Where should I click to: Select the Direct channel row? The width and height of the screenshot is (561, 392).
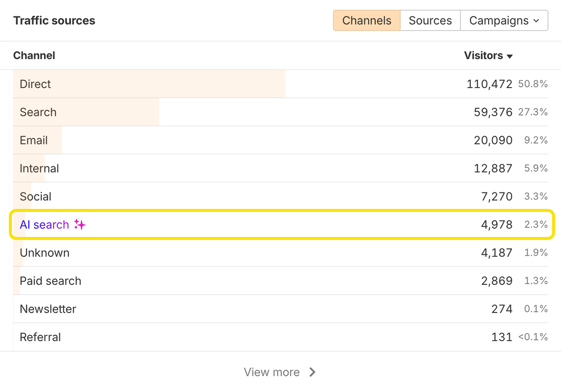[35, 84]
